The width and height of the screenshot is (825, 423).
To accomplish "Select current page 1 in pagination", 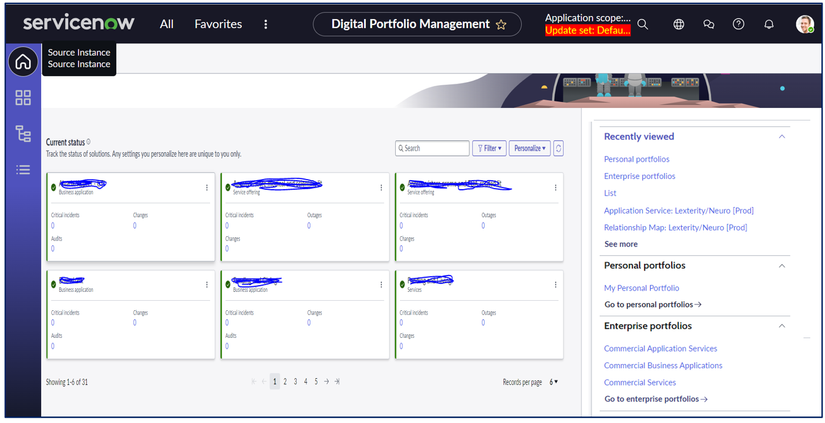I will click(275, 381).
